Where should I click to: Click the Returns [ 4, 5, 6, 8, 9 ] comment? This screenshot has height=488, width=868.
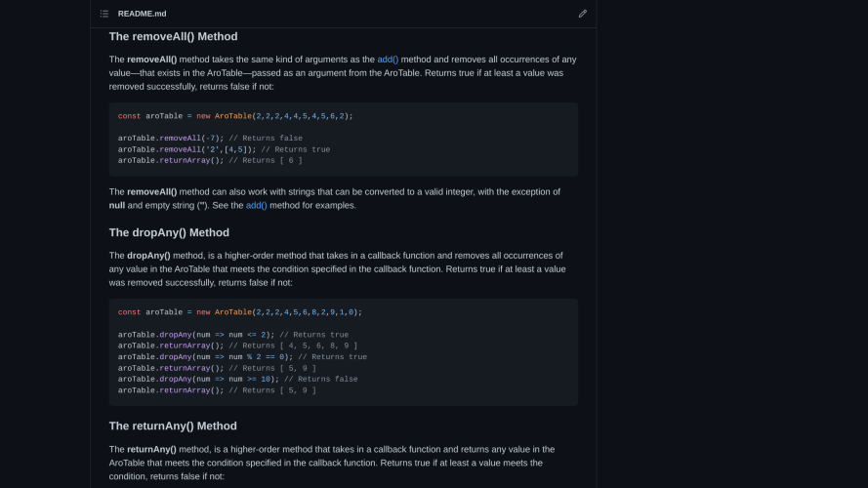(x=293, y=346)
